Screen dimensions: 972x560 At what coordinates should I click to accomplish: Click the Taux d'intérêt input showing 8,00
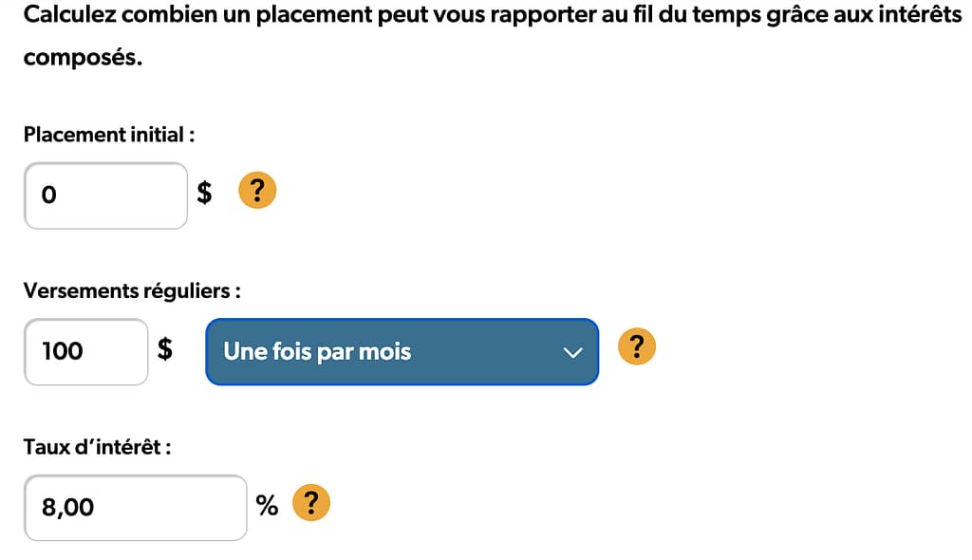click(136, 508)
